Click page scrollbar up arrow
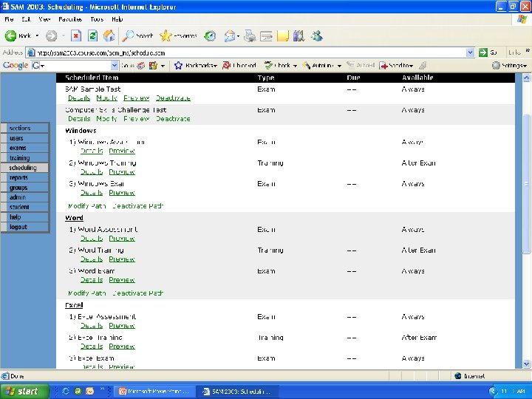The height and width of the screenshot is (399, 532). click(526, 78)
